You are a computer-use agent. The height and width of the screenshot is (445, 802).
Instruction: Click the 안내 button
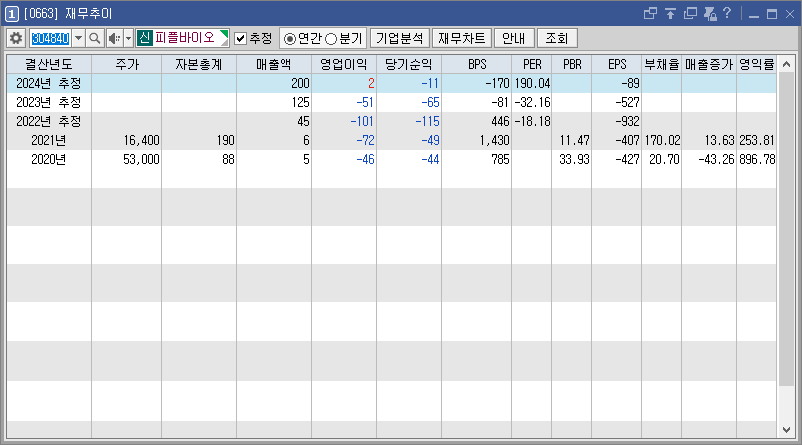tap(514, 38)
